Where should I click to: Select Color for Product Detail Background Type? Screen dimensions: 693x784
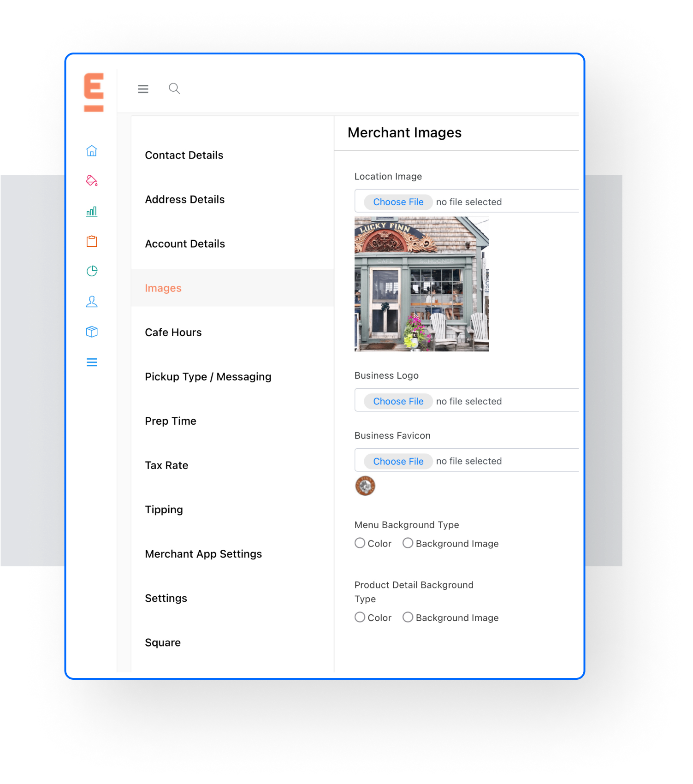pyautogui.click(x=360, y=617)
